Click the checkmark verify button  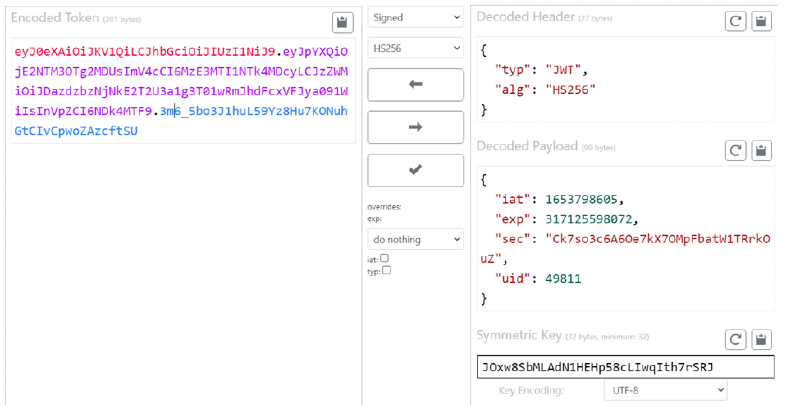pos(415,170)
